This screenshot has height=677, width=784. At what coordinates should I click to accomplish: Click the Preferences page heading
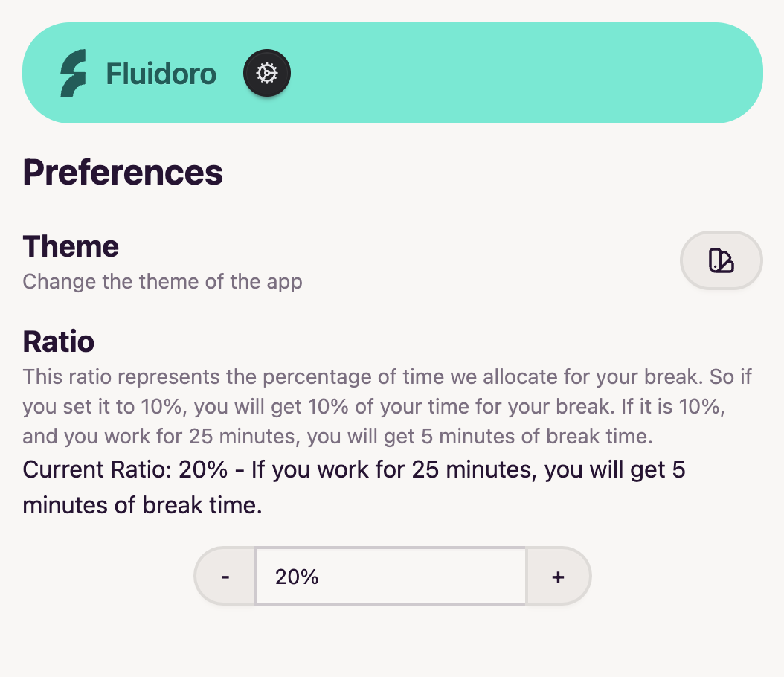click(x=123, y=172)
